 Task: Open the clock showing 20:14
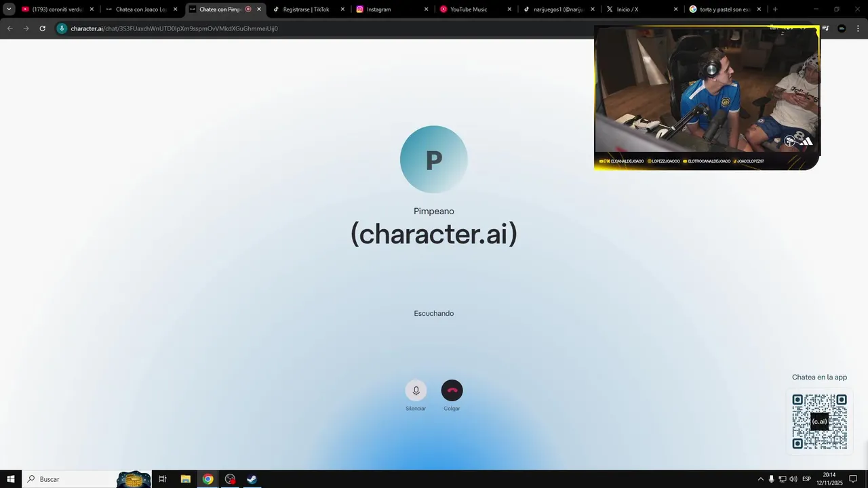point(829,479)
